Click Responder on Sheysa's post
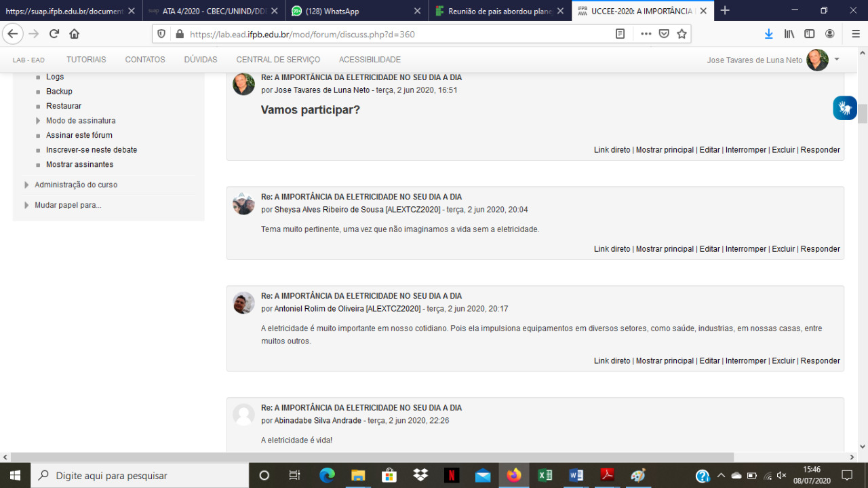 [x=820, y=249]
